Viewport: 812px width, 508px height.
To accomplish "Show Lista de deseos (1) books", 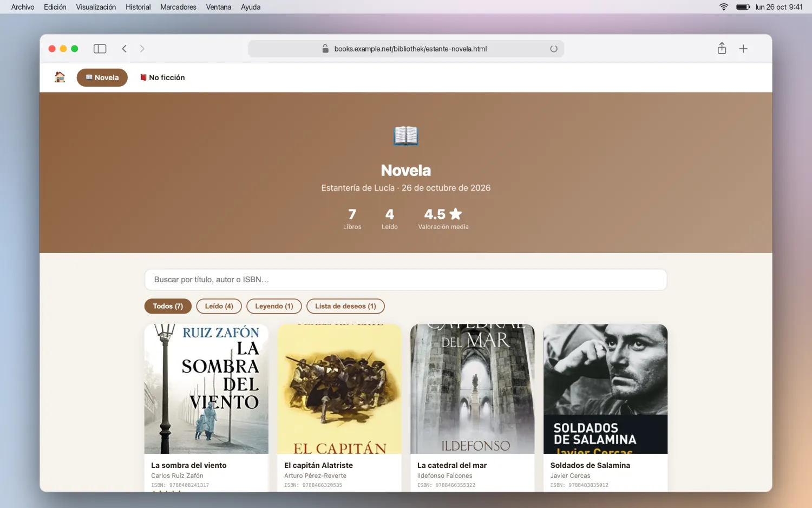I will click(x=345, y=306).
